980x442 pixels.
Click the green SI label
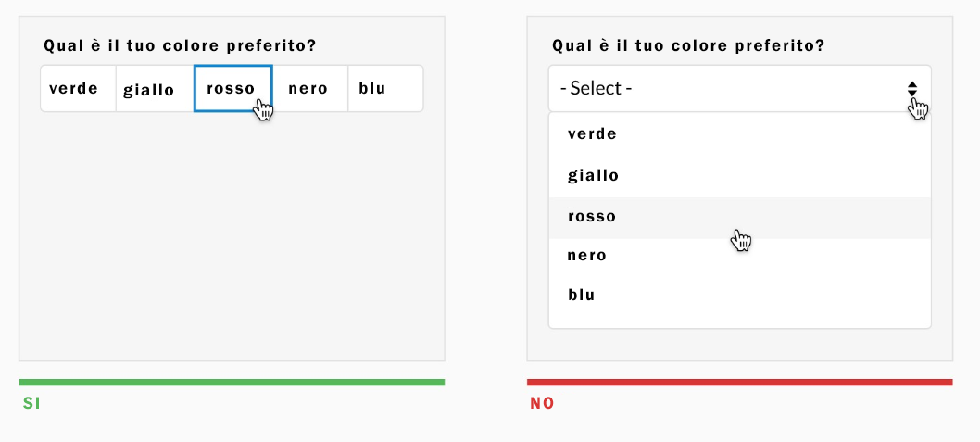(31, 404)
